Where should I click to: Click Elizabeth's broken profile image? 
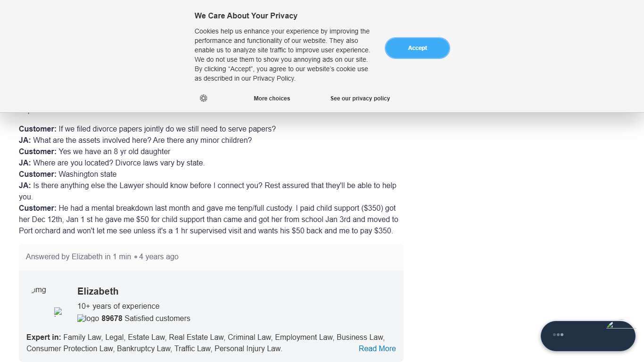[39, 290]
